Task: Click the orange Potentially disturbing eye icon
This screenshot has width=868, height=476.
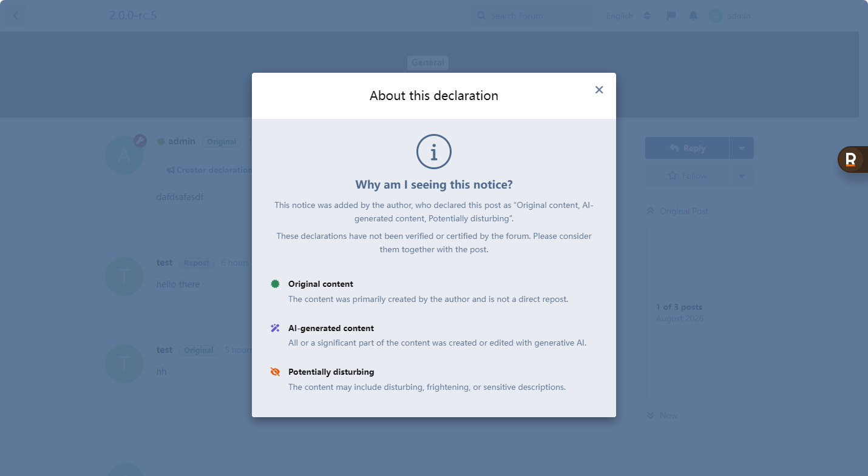Action: pos(275,372)
